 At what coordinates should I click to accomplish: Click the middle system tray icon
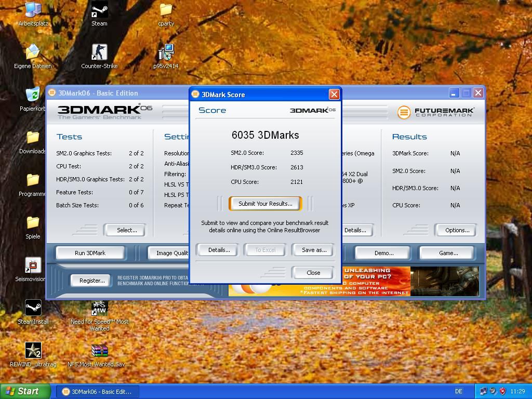493,391
